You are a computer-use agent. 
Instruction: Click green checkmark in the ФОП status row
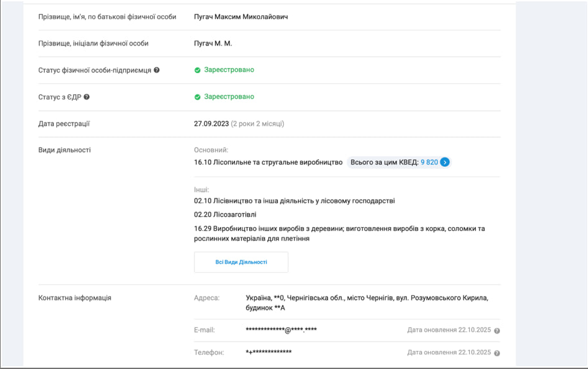tap(198, 70)
